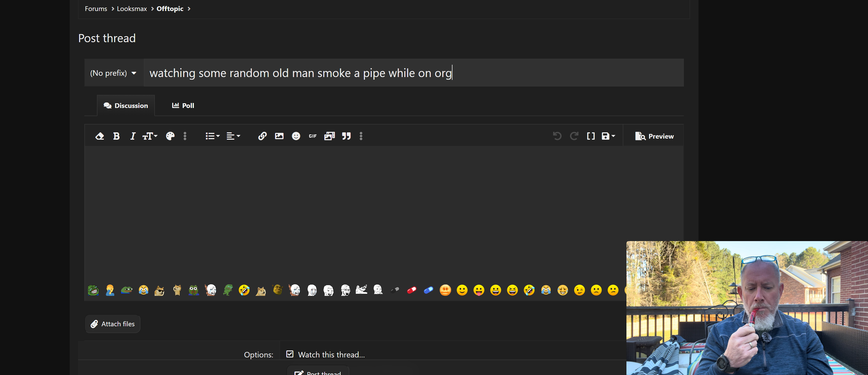Click the insert image icon
This screenshot has width=868, height=375.
coord(279,136)
